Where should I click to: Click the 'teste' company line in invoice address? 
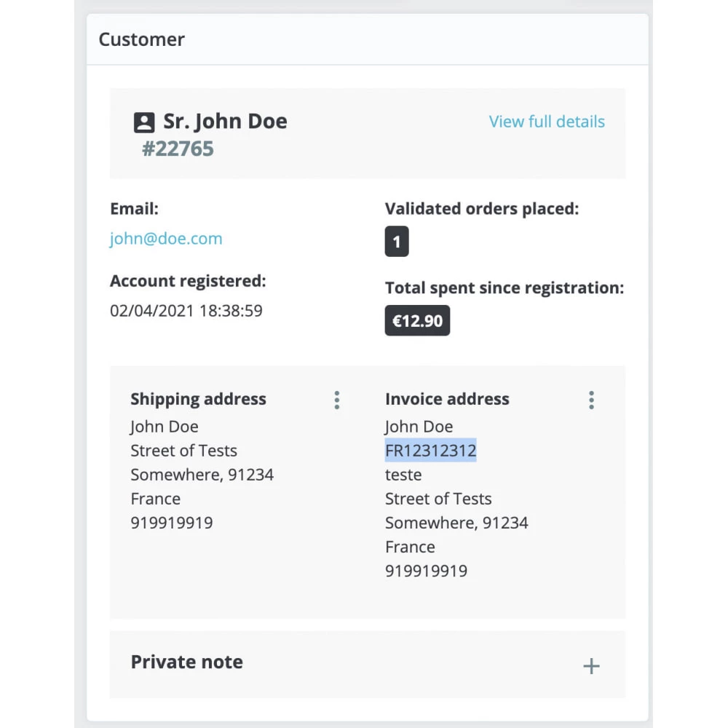[x=403, y=475]
